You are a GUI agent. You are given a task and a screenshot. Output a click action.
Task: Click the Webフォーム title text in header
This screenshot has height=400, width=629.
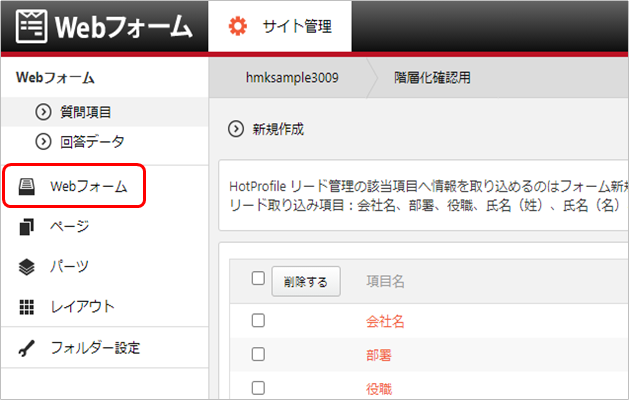pyautogui.click(x=124, y=27)
